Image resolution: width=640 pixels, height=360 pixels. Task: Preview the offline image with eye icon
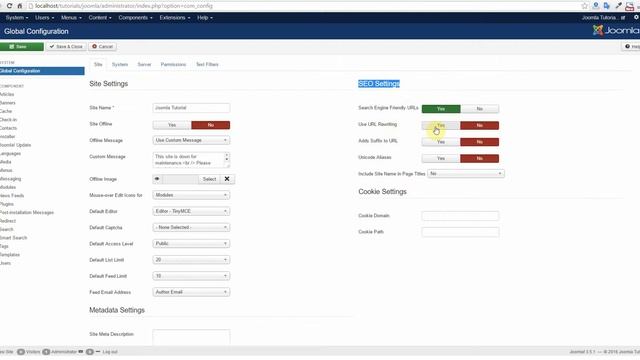tap(157, 179)
